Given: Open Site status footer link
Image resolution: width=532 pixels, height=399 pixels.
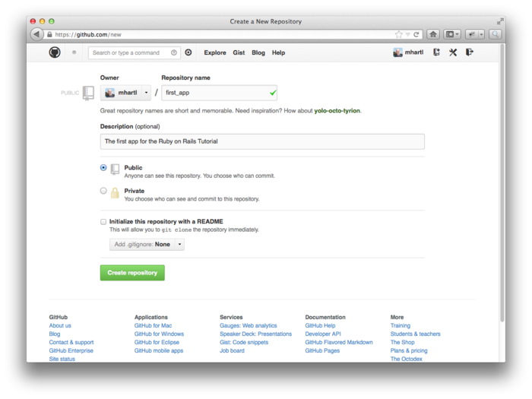Looking at the screenshot, I should coord(62,359).
